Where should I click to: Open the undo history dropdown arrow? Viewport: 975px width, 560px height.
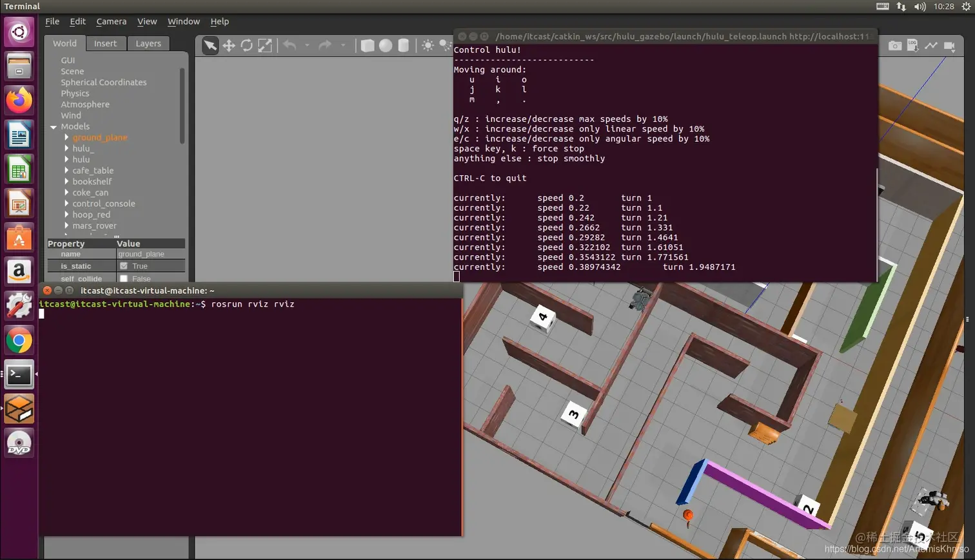pos(307,45)
